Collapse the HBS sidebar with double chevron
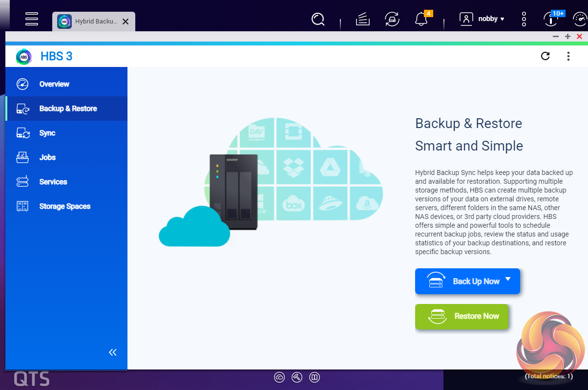Image resolution: width=588 pixels, height=390 pixels. pyautogui.click(x=113, y=352)
